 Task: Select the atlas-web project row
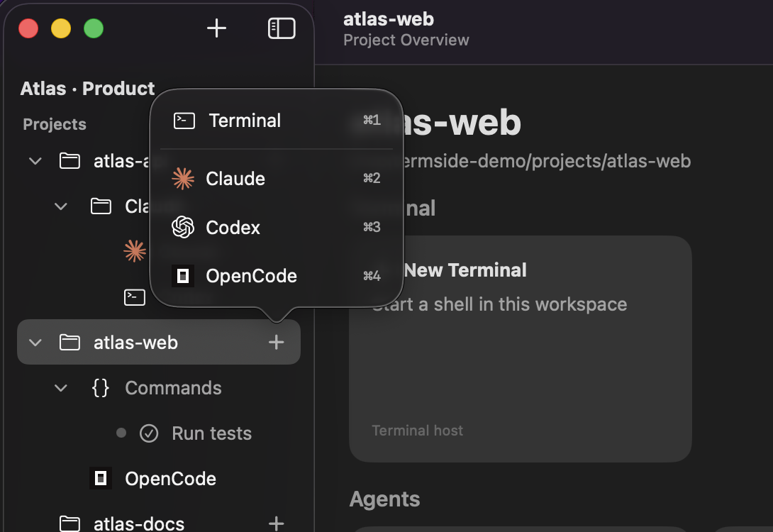159,342
